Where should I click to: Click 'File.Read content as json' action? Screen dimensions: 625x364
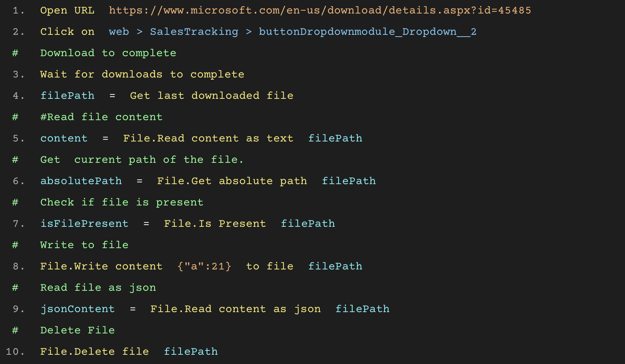point(235,309)
